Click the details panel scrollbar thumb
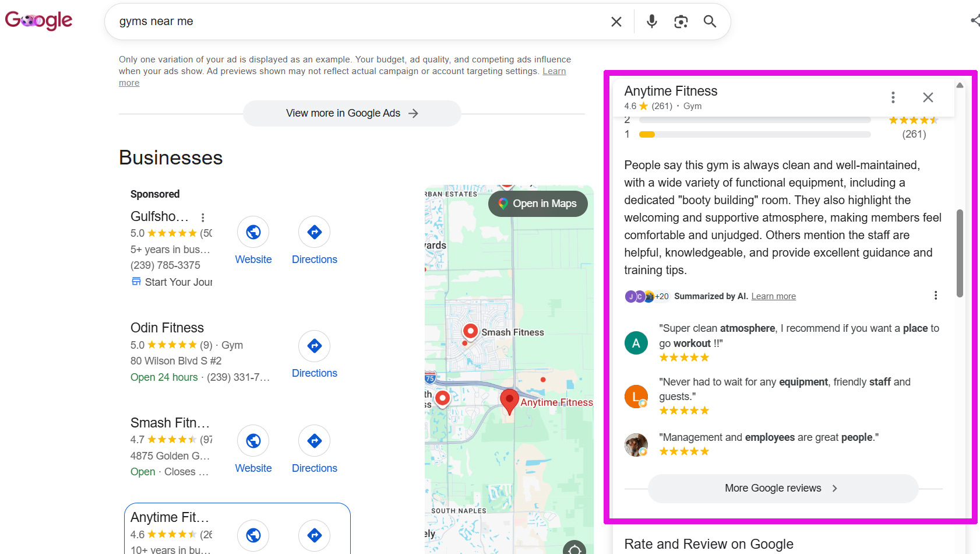Image resolution: width=980 pixels, height=554 pixels. click(x=960, y=253)
